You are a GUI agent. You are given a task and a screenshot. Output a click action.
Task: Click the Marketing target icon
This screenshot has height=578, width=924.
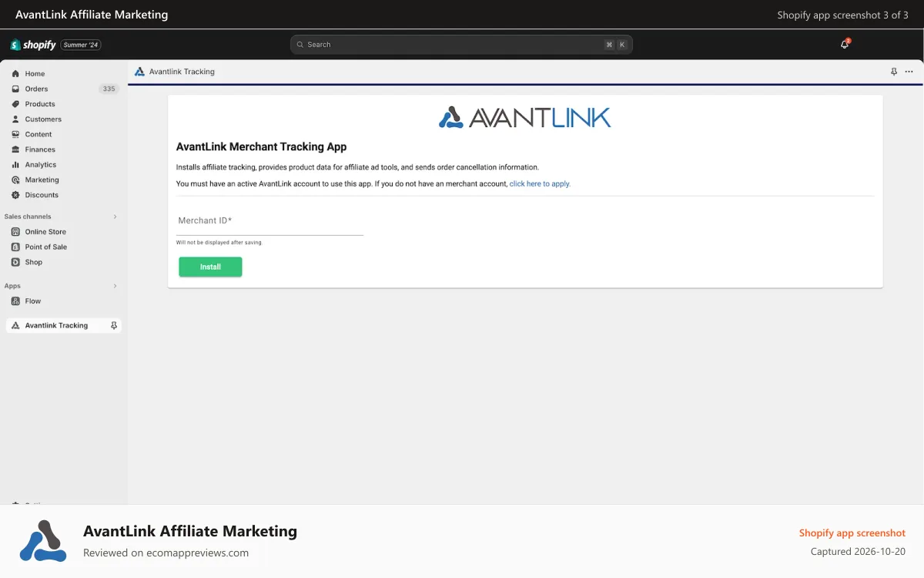tap(15, 180)
